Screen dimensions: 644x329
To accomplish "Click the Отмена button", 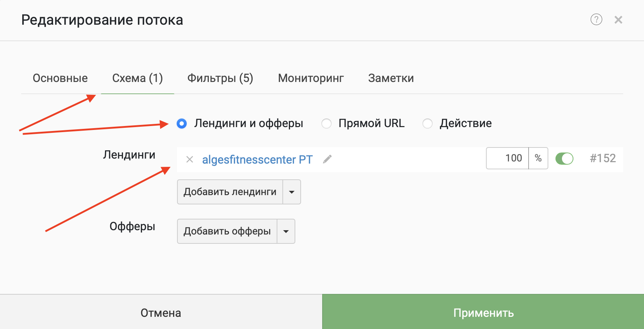I will (161, 312).
